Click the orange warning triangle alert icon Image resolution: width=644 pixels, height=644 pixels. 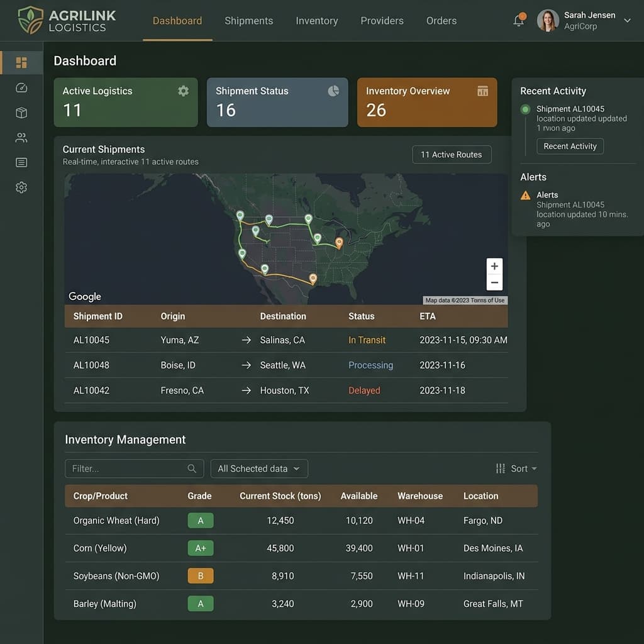[525, 196]
